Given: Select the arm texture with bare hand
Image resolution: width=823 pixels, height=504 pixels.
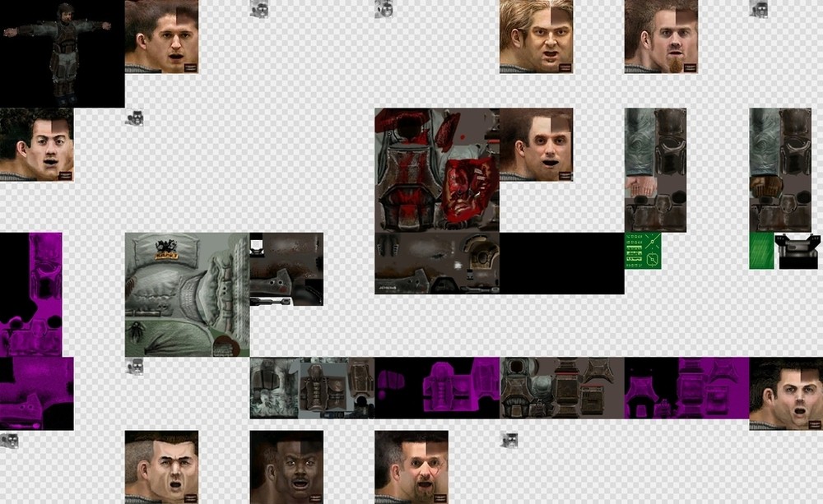Looking at the screenshot, I should 655,169.
